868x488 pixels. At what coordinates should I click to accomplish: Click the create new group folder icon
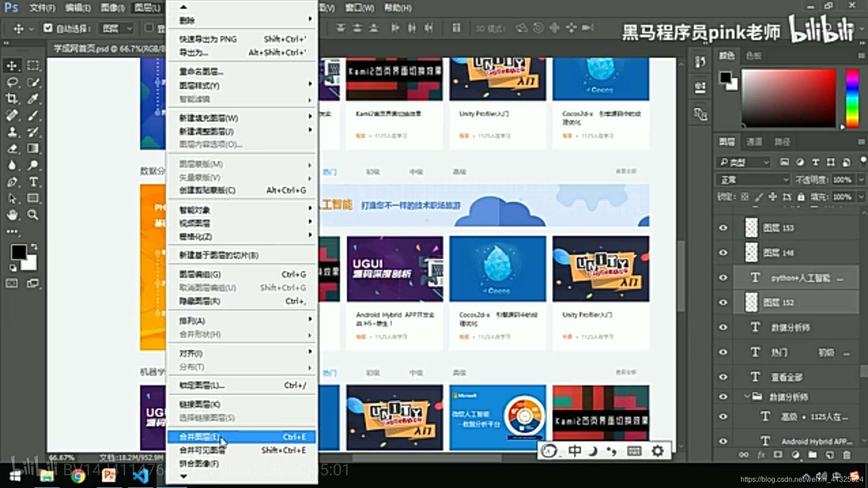click(x=812, y=455)
